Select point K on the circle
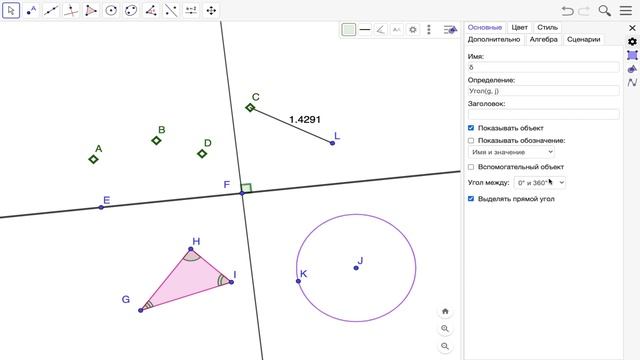Screen dimensions: 640x360 pos(298,281)
